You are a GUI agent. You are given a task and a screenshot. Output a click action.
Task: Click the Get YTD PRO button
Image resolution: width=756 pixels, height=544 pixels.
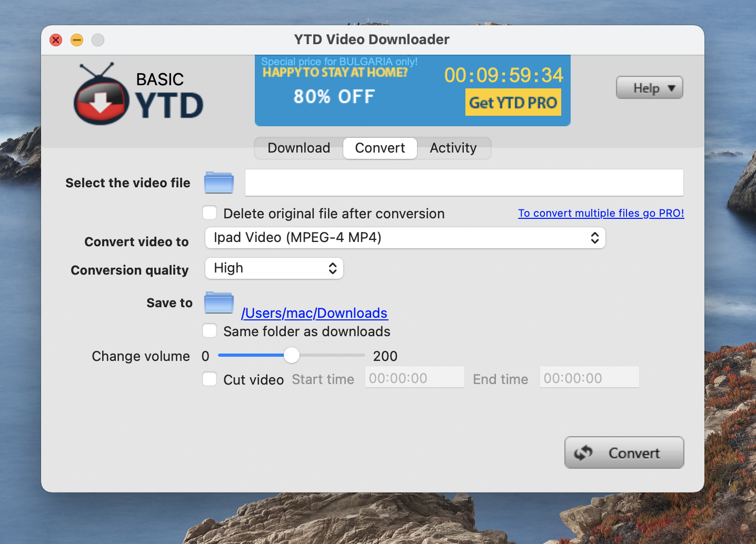coord(513,102)
